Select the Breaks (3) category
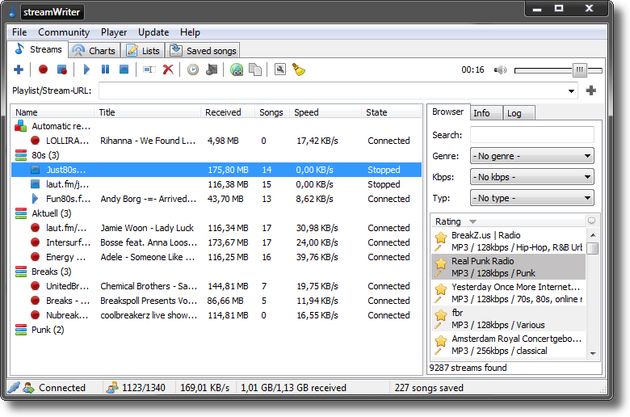 pos(217,272)
